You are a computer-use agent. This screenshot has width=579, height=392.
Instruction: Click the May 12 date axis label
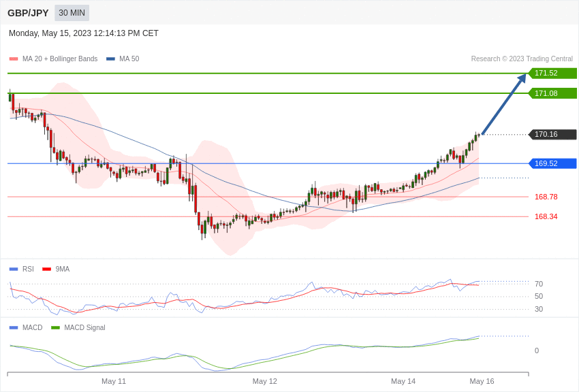265,381
